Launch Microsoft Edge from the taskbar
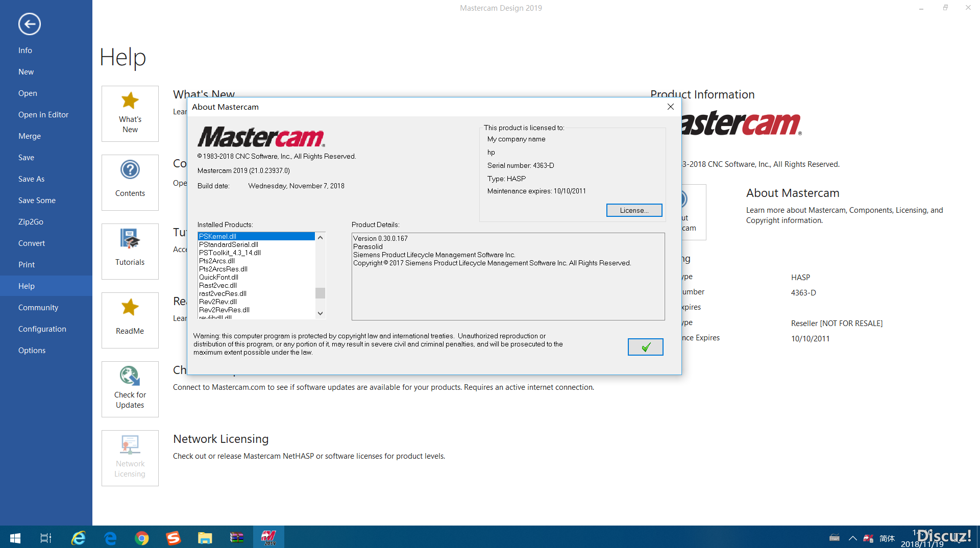Image resolution: width=980 pixels, height=548 pixels. point(110,538)
